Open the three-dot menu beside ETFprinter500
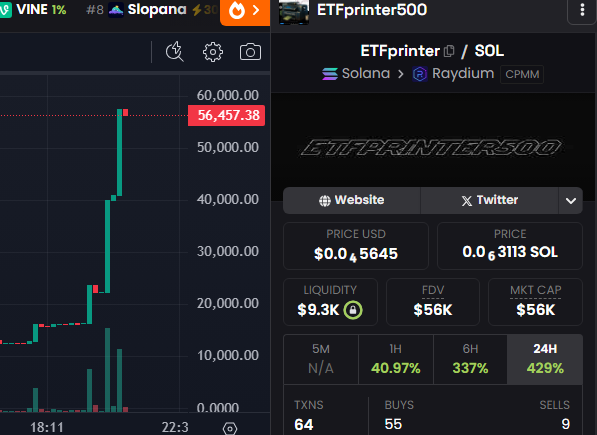This screenshot has width=597, height=435. pyautogui.click(x=582, y=10)
